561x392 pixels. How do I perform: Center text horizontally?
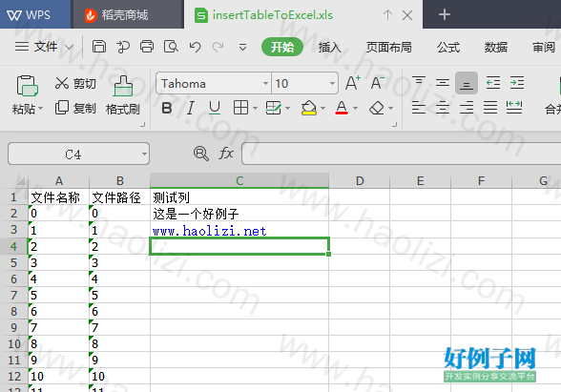point(443,107)
